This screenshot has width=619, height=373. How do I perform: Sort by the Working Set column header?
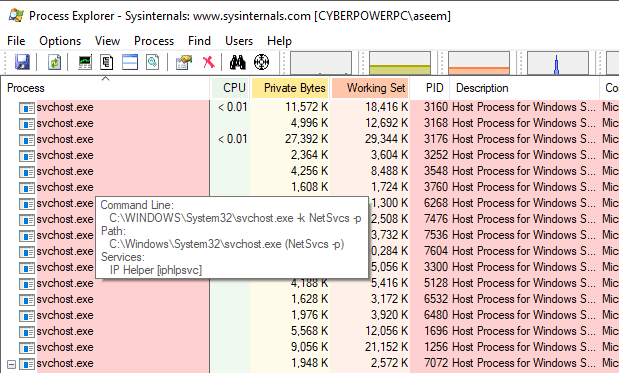[x=370, y=88]
